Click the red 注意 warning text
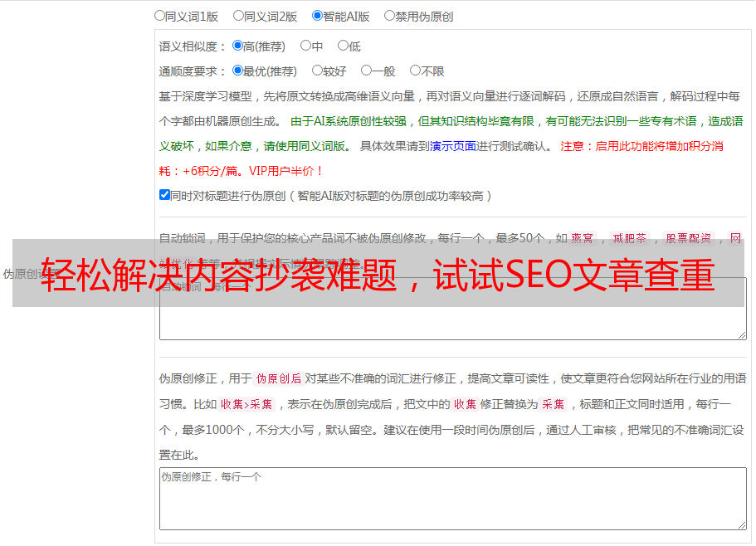 [641, 146]
